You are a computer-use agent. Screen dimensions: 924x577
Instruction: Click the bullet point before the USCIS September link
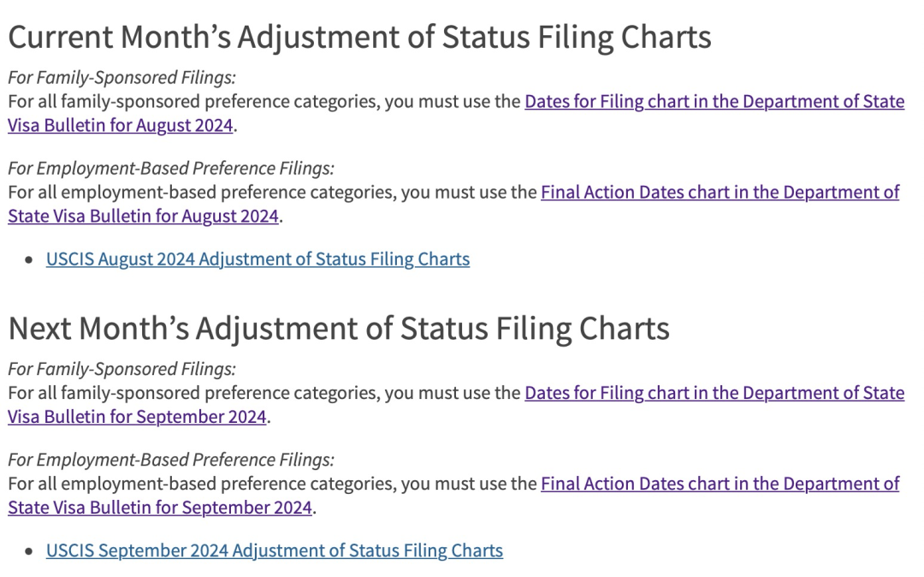[31, 551]
